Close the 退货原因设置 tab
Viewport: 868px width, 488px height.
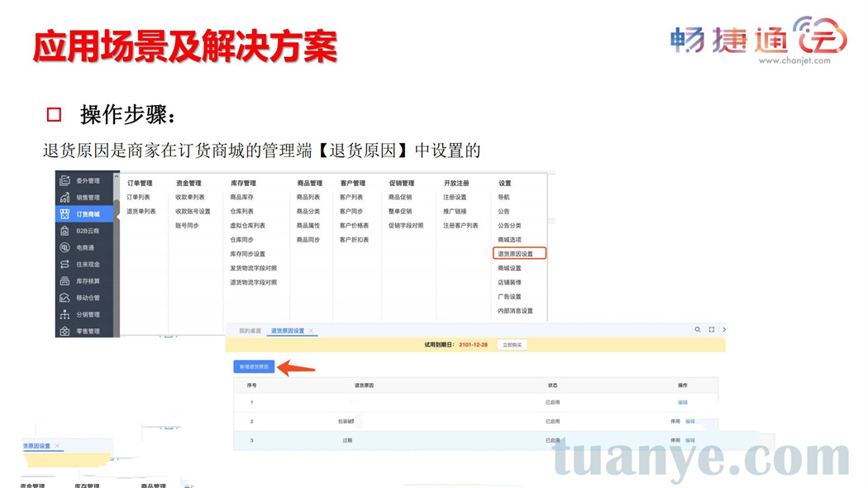[311, 331]
